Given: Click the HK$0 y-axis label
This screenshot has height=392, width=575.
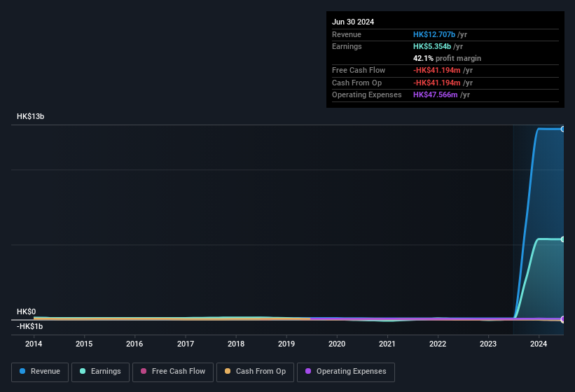Looking at the screenshot, I should click(27, 311).
